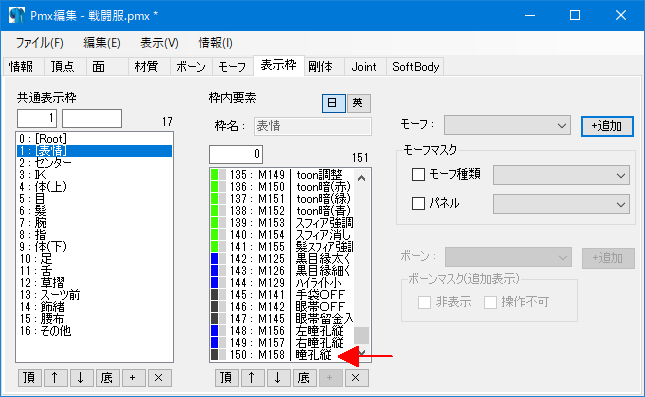Click the element index field showing 0
Image resolution: width=645 pixels, height=397 pixels.
[x=236, y=154]
